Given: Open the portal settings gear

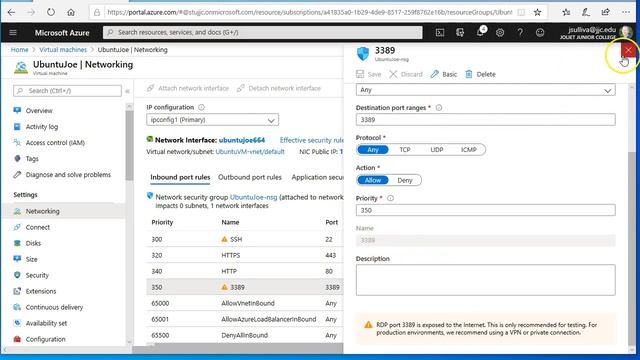Looking at the screenshot, I should [500, 33].
